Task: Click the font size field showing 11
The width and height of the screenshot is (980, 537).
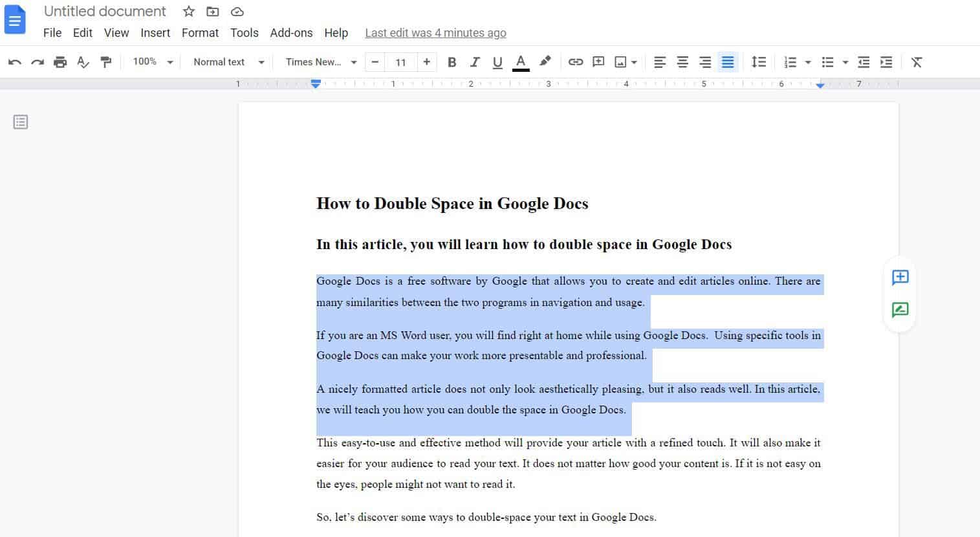Action: [401, 62]
